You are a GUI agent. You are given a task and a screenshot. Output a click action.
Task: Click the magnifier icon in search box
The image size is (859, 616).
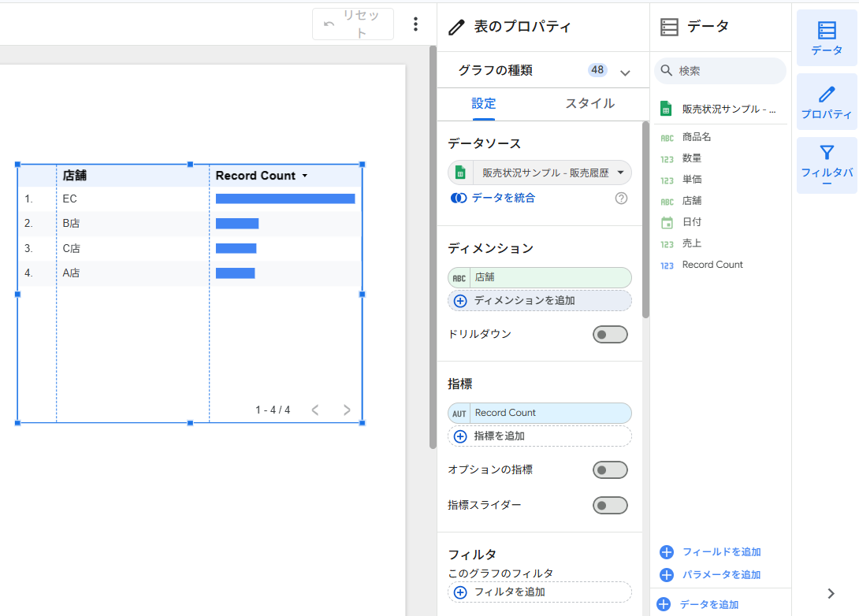666,71
